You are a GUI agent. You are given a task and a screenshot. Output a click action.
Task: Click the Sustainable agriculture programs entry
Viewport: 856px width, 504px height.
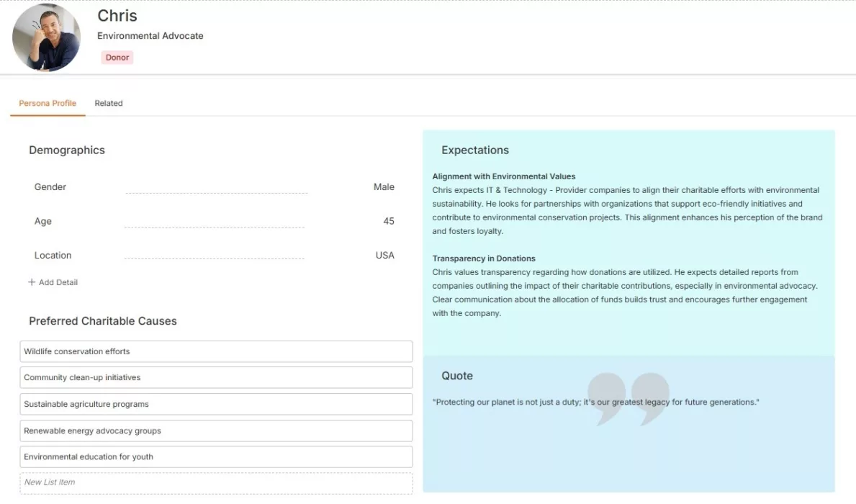[216, 404]
